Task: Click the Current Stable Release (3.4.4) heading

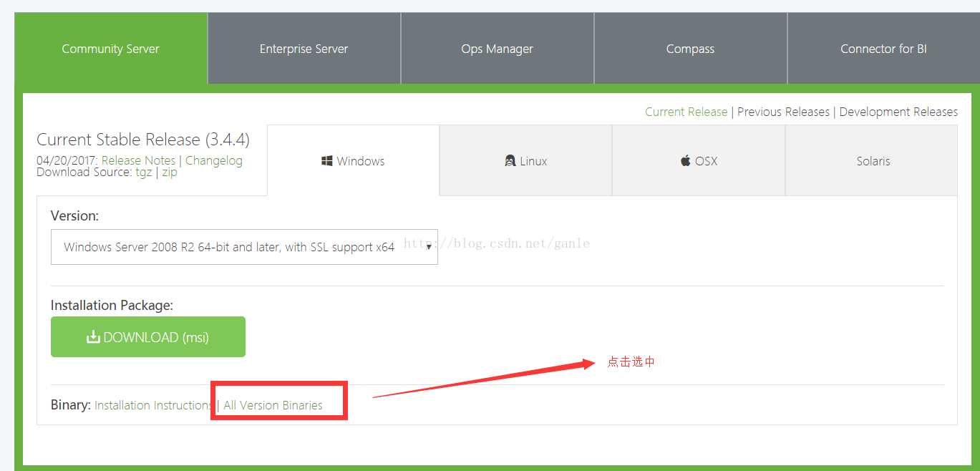Action: pyautogui.click(x=143, y=140)
